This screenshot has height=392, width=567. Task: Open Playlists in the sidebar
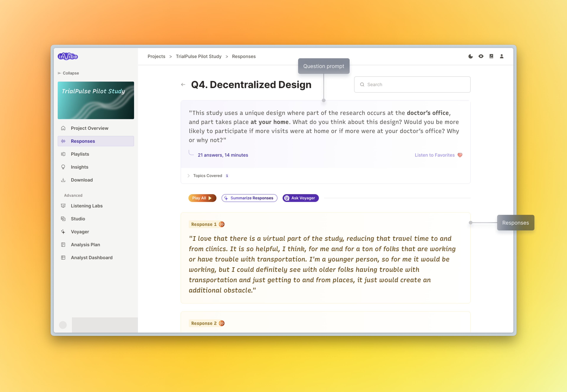[x=80, y=154]
